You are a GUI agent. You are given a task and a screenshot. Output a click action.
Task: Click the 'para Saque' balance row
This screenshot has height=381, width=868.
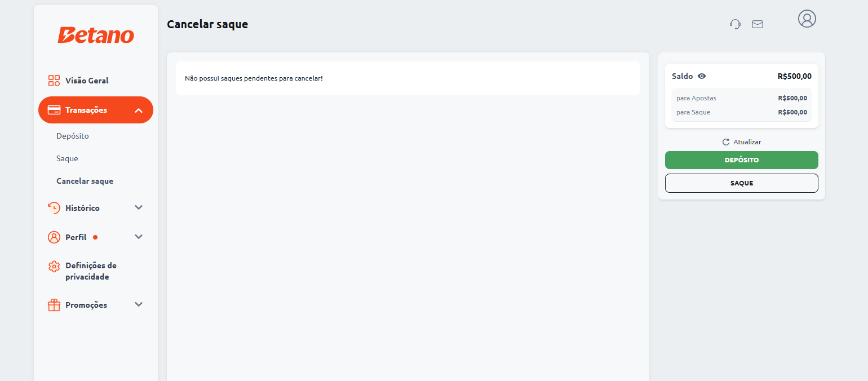click(742, 112)
